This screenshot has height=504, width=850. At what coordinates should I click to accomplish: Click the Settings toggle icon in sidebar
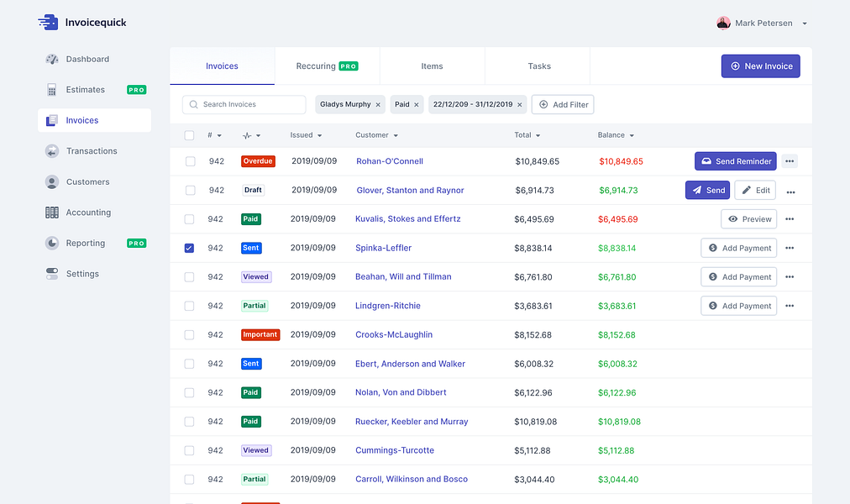point(52,274)
